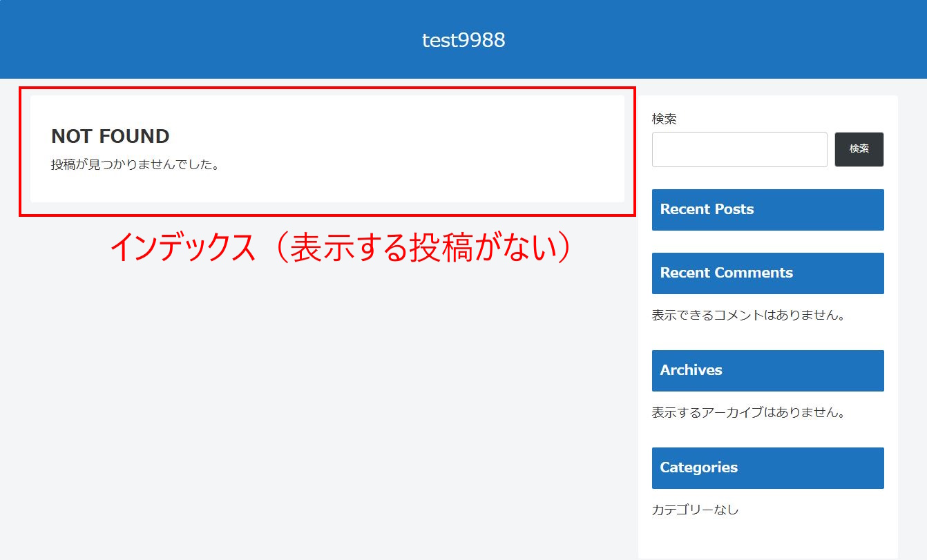
Task: Click blank space right of NOT FOUND heading
Action: point(414,137)
